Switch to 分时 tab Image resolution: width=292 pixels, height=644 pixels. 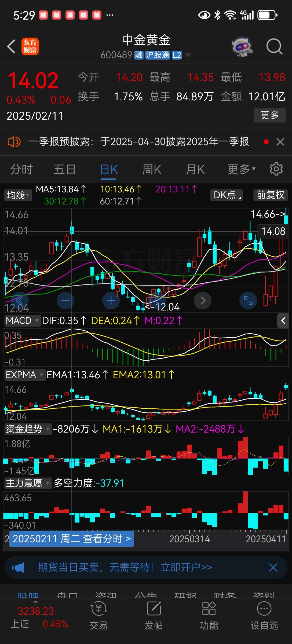[x=21, y=169]
